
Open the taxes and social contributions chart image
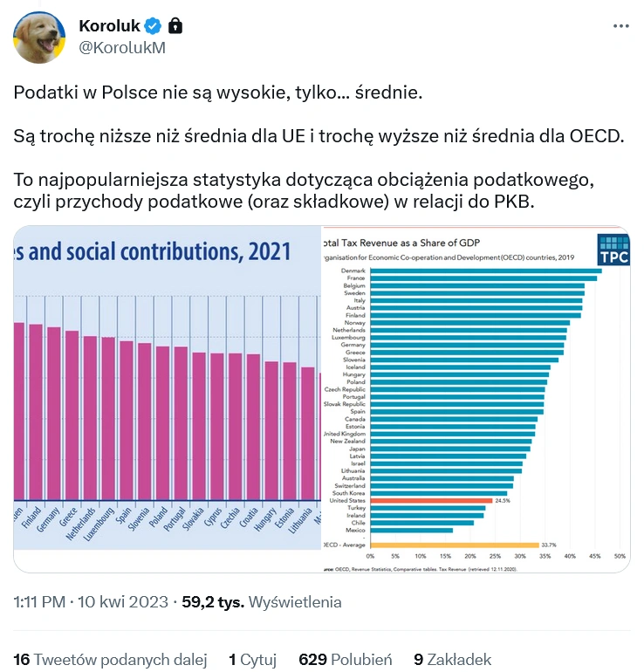coord(167,387)
